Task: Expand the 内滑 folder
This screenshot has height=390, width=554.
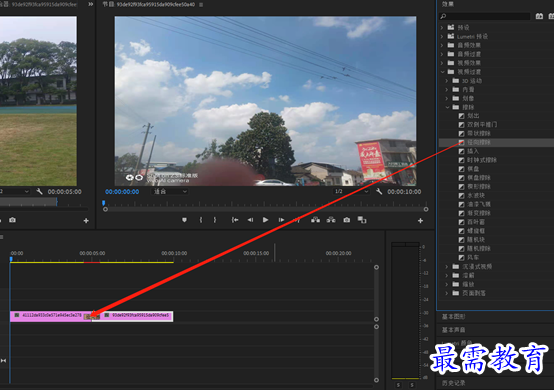Action: pos(447,90)
